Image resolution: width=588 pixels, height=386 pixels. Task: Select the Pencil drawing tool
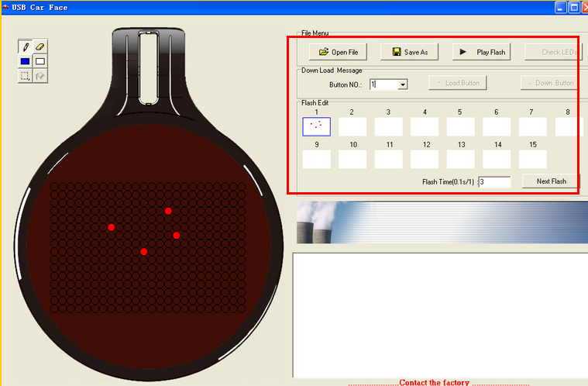coord(26,47)
